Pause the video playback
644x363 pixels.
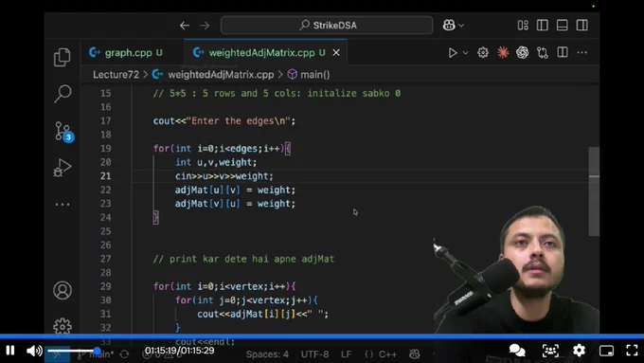point(10,351)
